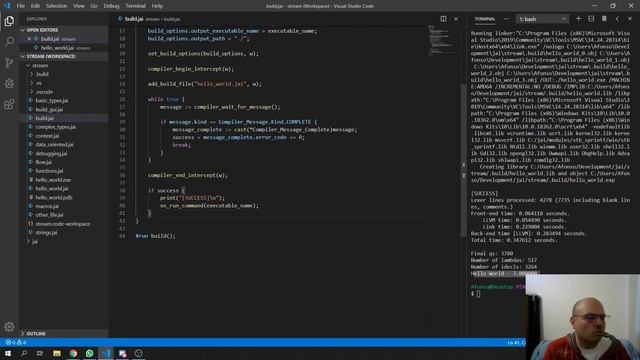
Task: Open terminal panel more actions ellipsis
Action: (x=506, y=19)
